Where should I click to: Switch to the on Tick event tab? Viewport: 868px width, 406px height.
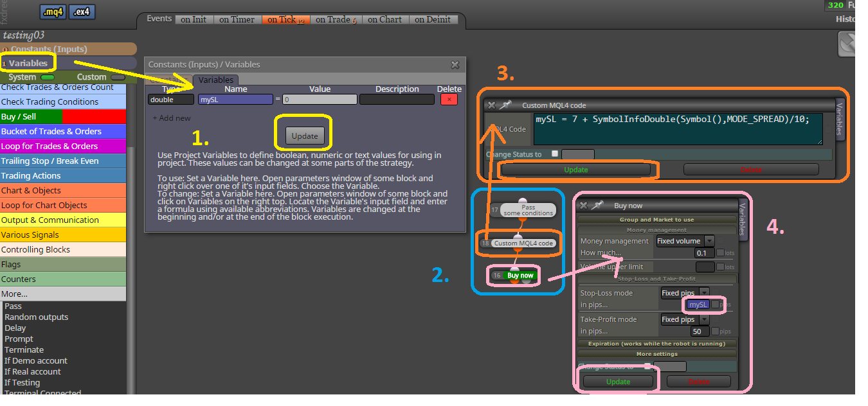(285, 19)
